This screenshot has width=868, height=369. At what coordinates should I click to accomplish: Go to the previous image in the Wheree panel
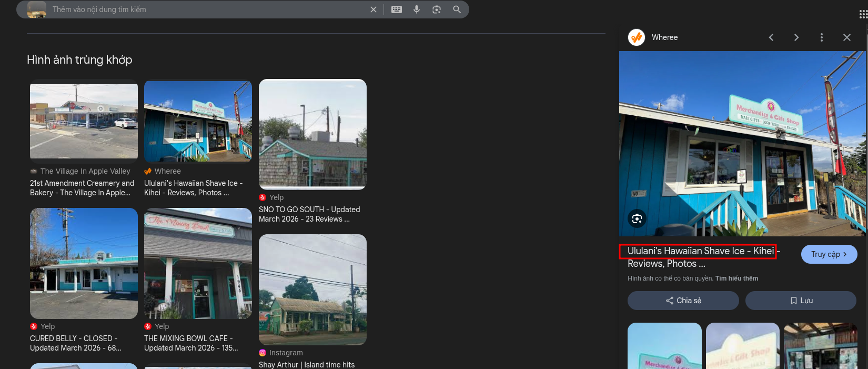click(771, 37)
